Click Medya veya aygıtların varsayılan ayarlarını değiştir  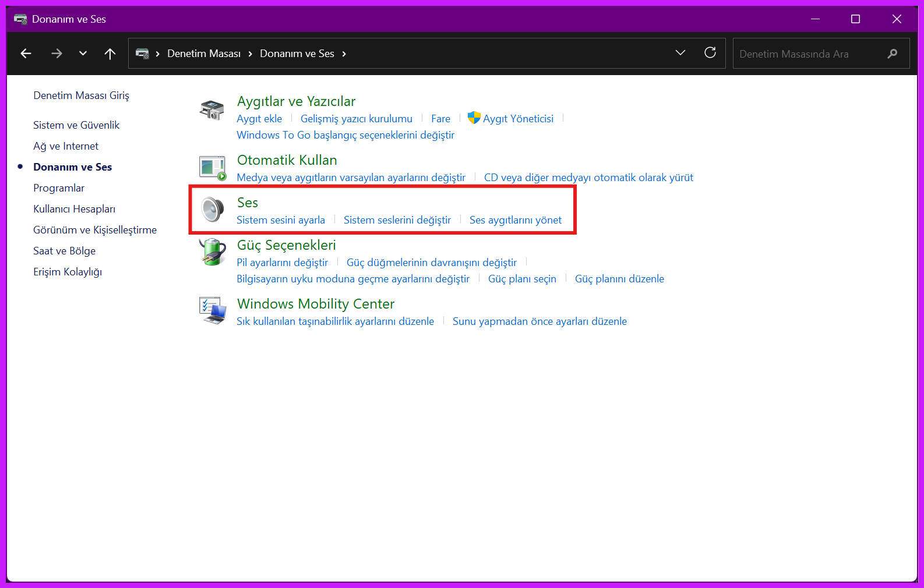click(351, 178)
